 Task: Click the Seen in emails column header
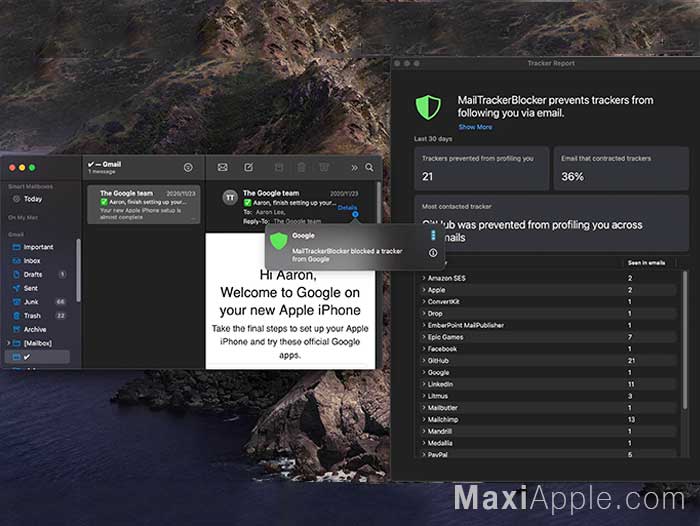[x=646, y=263]
